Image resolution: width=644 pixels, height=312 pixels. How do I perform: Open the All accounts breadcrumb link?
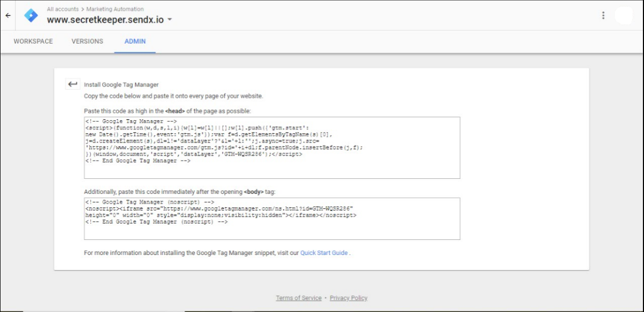click(63, 9)
